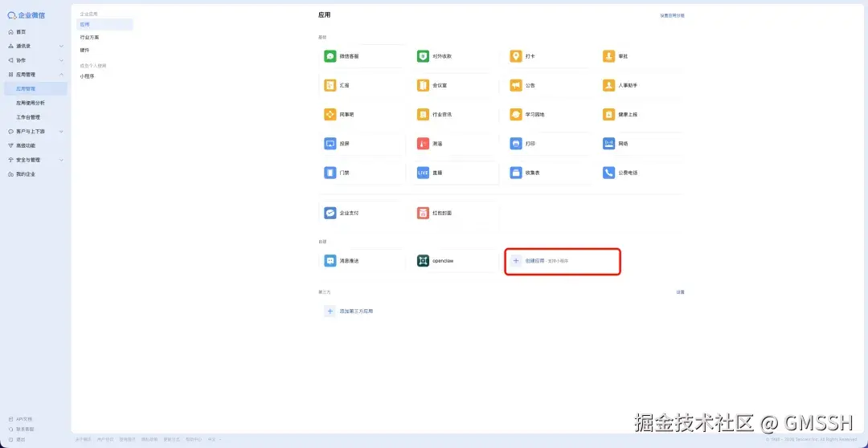868x448 pixels.
Task: Open the 同事吧 app icon
Action: pos(330,115)
